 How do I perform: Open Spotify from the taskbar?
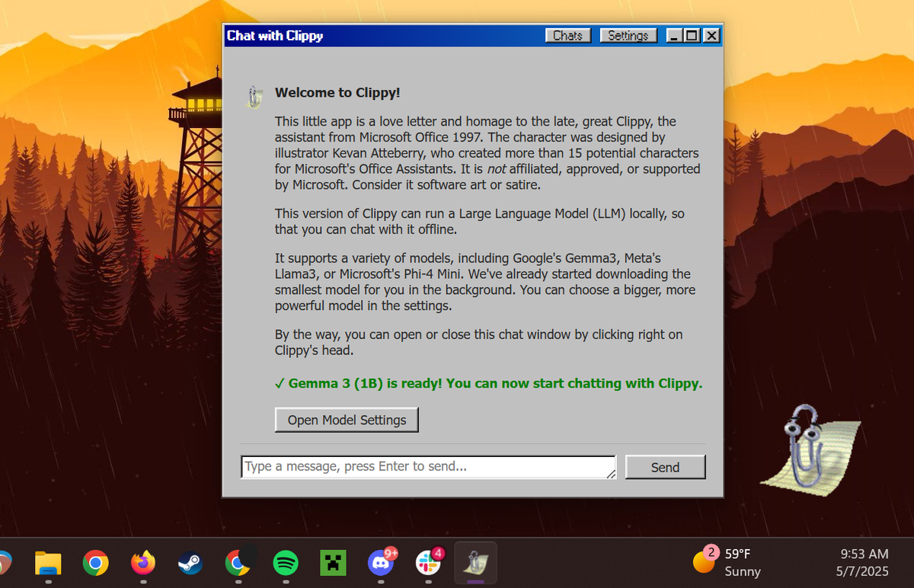tap(285, 563)
